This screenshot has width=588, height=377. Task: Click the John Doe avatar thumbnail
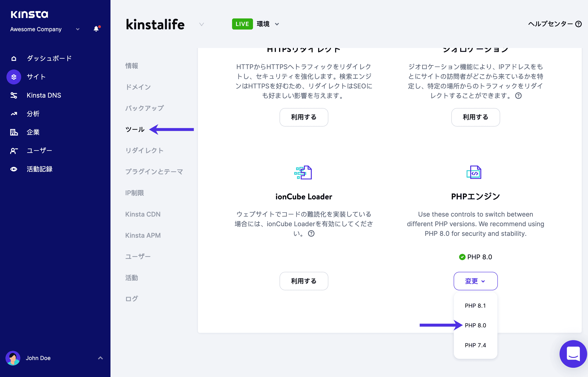click(x=13, y=358)
